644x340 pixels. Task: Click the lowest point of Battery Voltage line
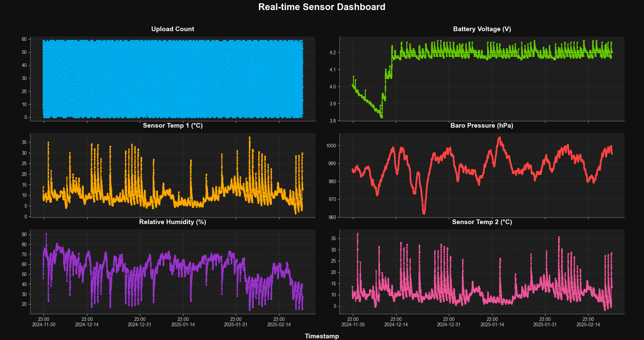(381, 117)
